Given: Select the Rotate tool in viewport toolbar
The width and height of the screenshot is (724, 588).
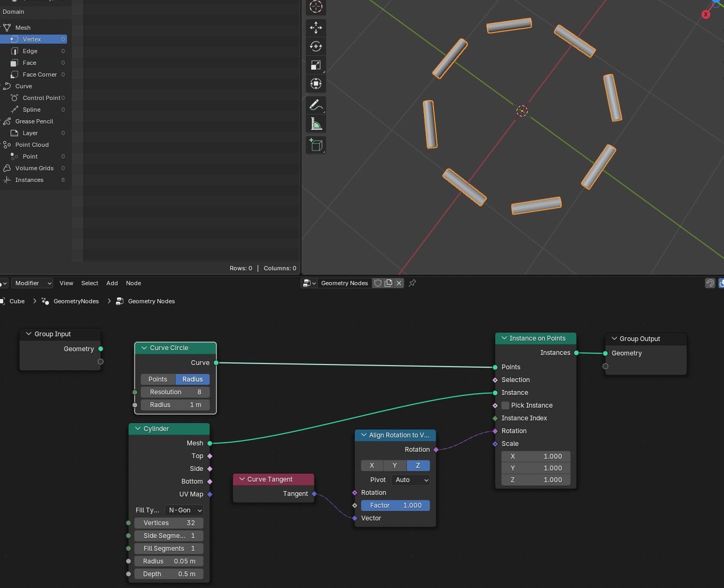Looking at the screenshot, I should pos(316,46).
